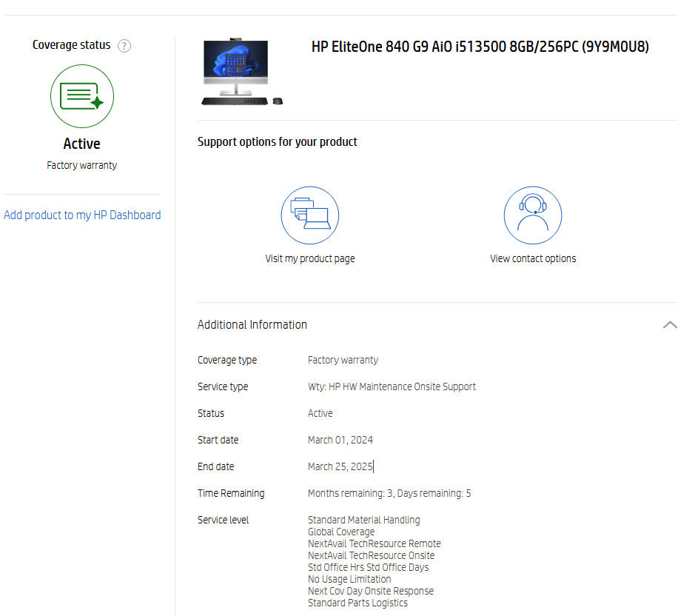
Task: Click the Coverage status heading text
Action: [x=71, y=45]
